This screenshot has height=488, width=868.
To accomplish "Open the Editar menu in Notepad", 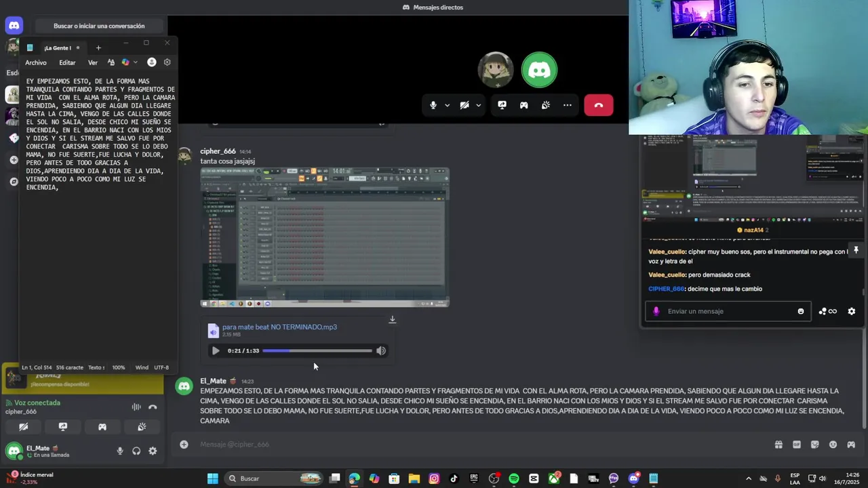I will point(67,62).
